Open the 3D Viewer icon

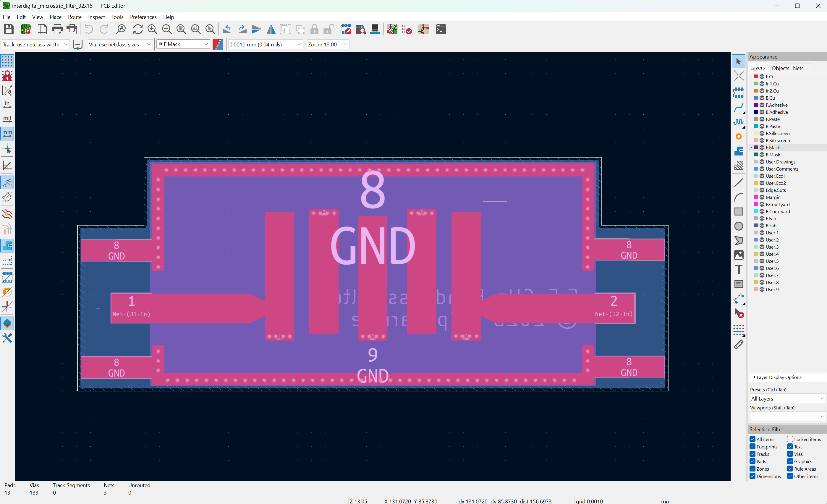point(375,29)
